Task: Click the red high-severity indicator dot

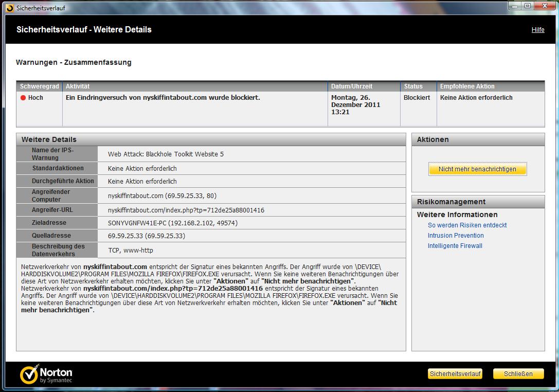Action: click(23, 98)
